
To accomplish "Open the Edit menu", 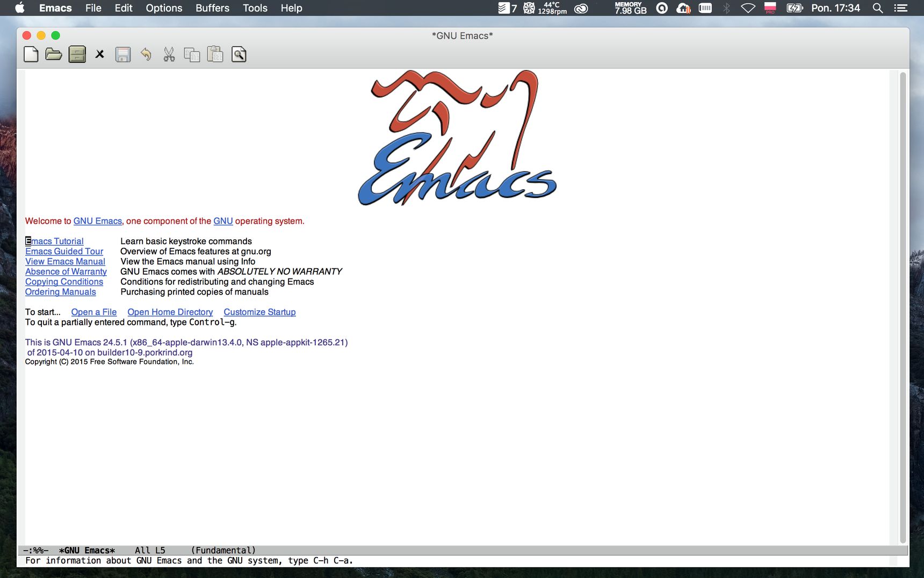I will 124,8.
